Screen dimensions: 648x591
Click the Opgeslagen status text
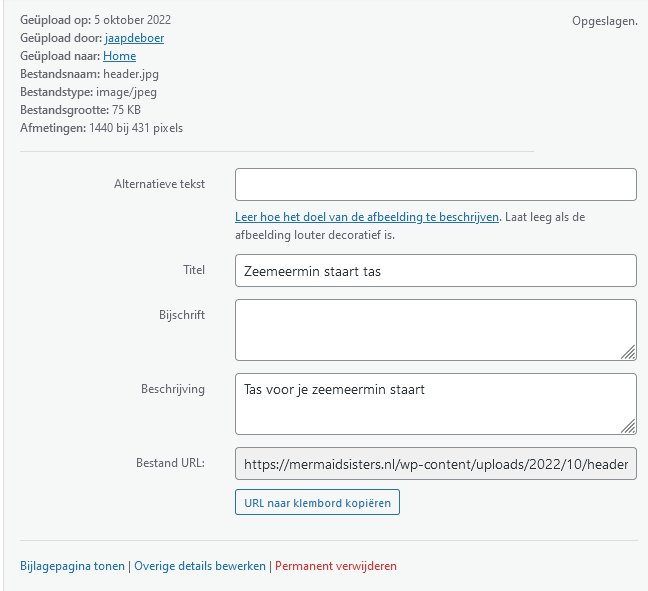605,21
